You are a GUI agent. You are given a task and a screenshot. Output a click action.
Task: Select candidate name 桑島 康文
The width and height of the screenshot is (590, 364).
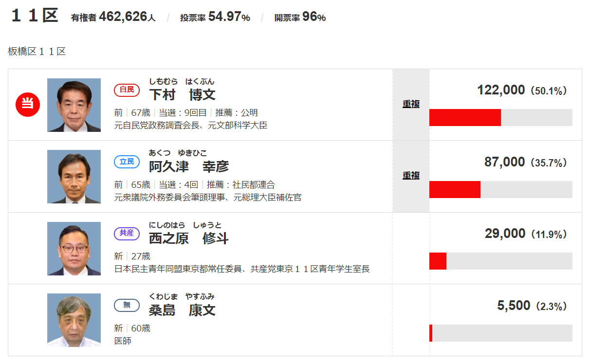(182, 309)
